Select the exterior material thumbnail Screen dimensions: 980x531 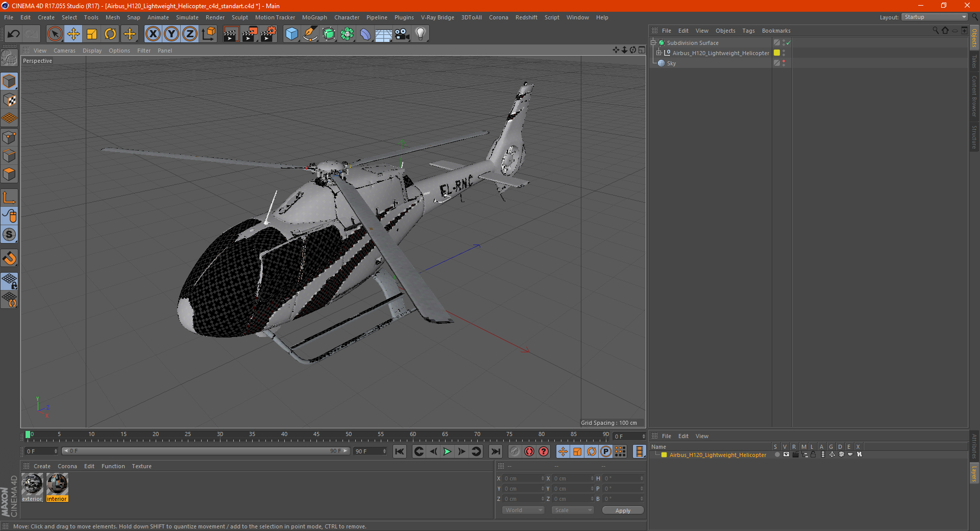[32, 487]
